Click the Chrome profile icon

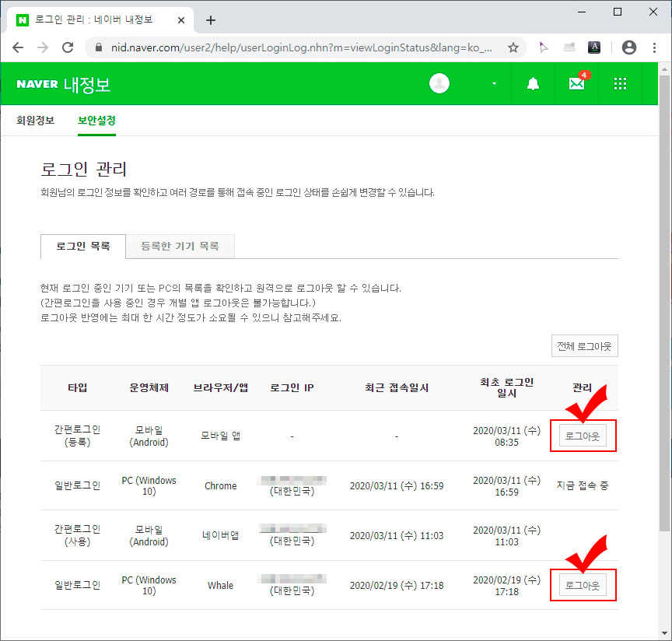[x=629, y=47]
